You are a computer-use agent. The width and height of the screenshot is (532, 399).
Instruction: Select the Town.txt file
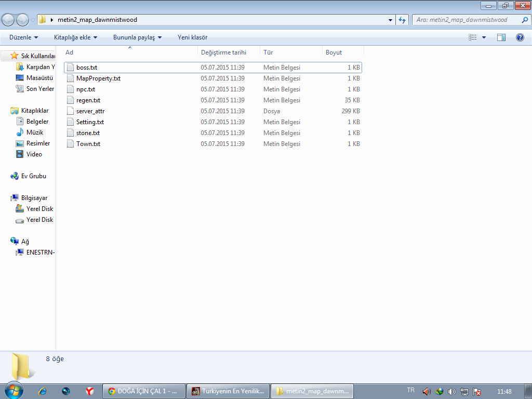[212, 143]
